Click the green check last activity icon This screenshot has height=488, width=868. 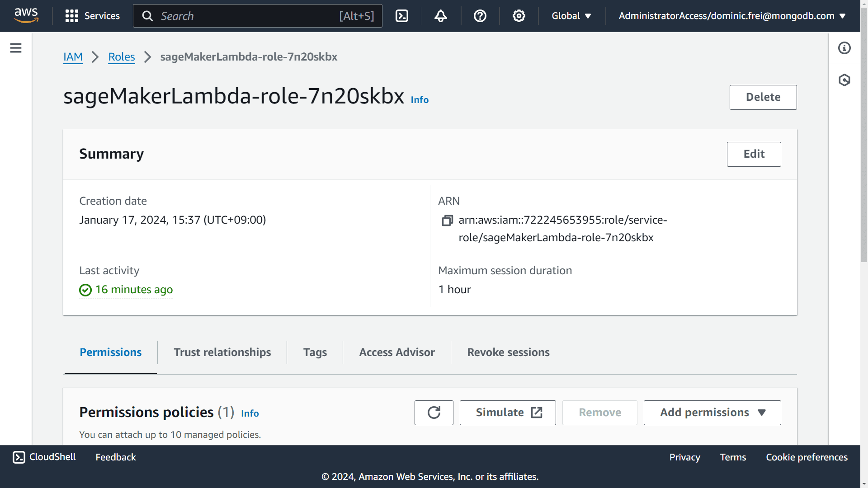click(x=85, y=290)
